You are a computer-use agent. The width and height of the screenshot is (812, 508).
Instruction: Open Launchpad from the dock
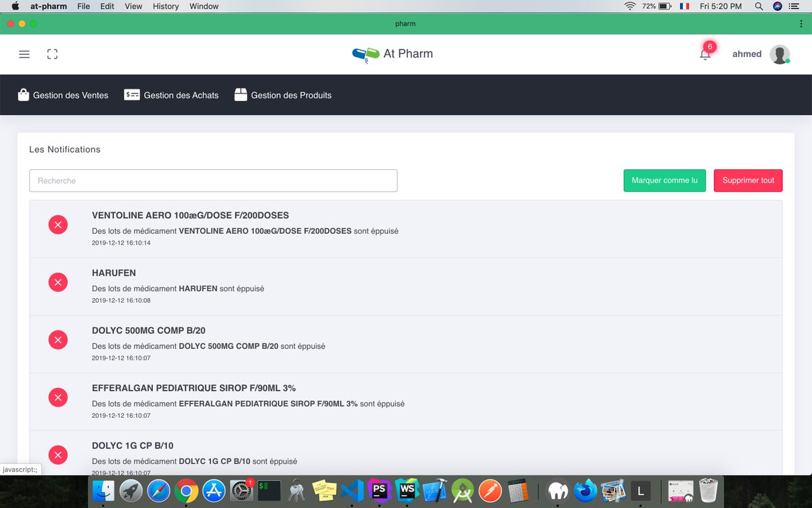(x=131, y=490)
